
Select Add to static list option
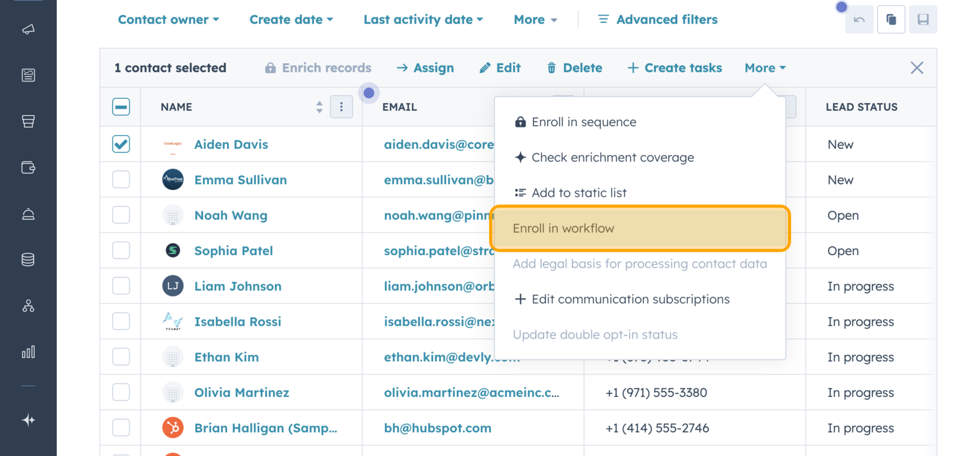click(x=578, y=193)
